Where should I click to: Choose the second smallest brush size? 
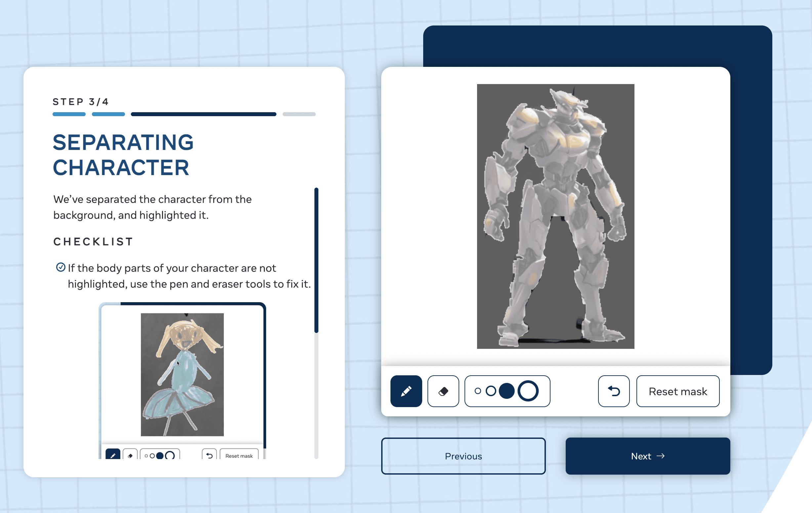tap(491, 391)
